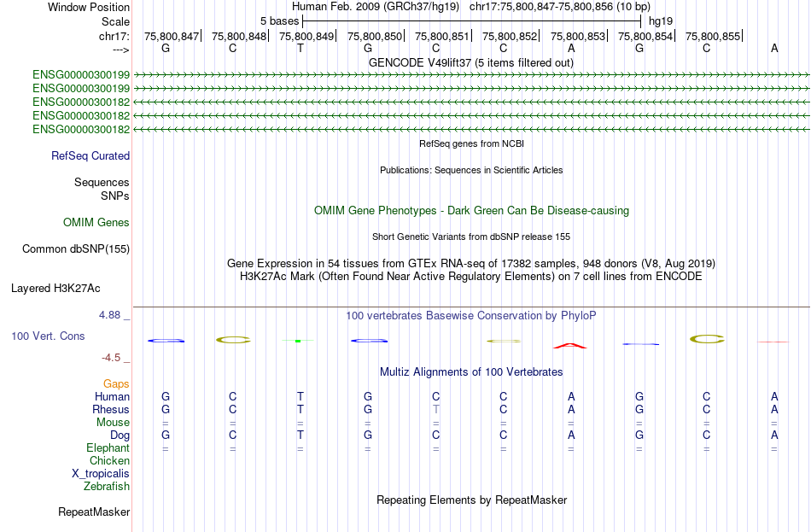Open the bottommost ENSG00000300182 gene label
The image size is (811, 532).
(x=81, y=129)
